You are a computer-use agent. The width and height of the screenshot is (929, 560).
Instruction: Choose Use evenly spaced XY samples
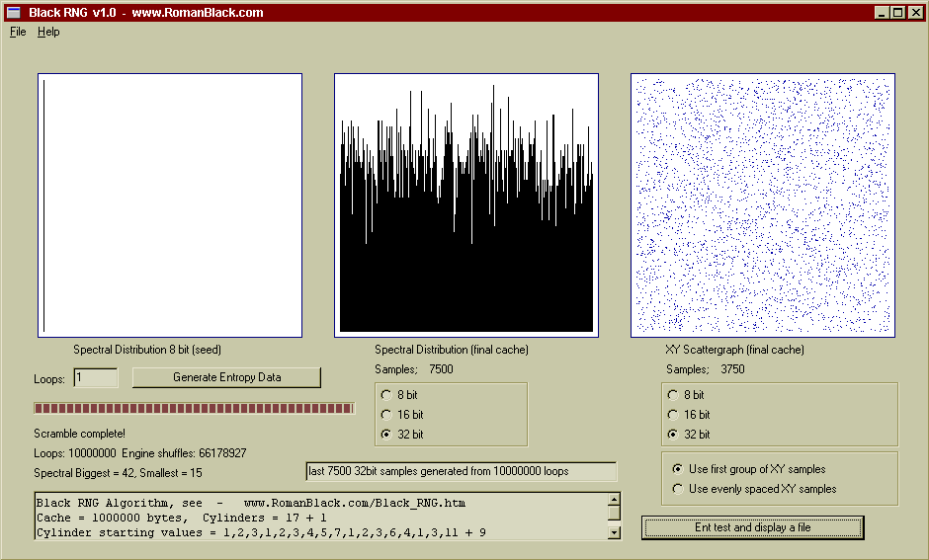click(x=677, y=489)
